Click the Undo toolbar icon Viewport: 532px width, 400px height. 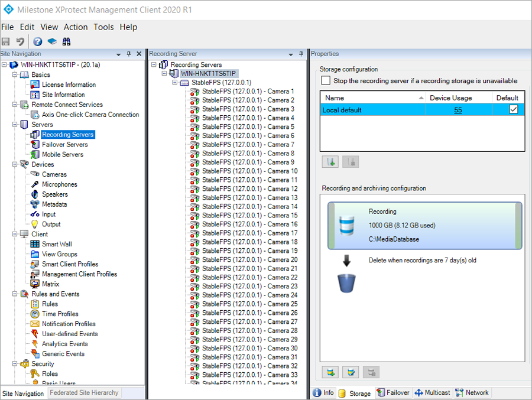[20, 41]
